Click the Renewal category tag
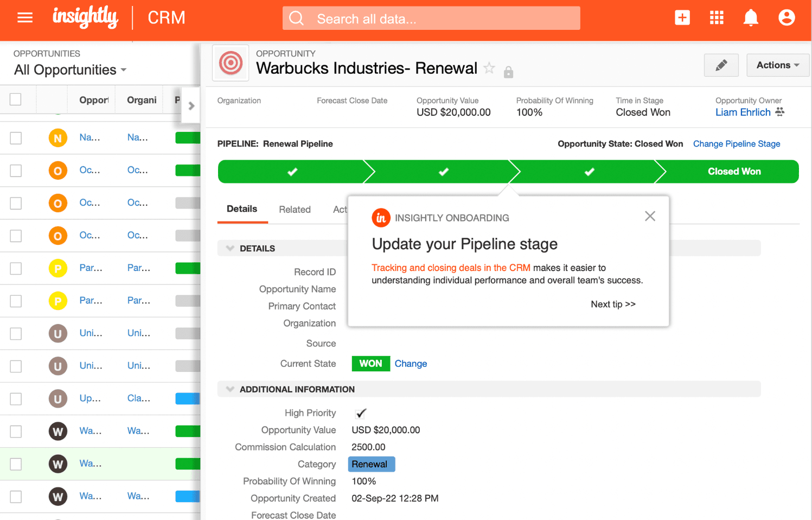This screenshot has width=812, height=520. tap(371, 464)
